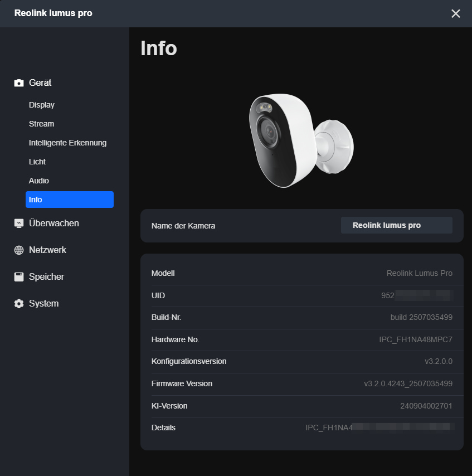Go to Stream settings
472x476 pixels.
pyautogui.click(x=41, y=124)
